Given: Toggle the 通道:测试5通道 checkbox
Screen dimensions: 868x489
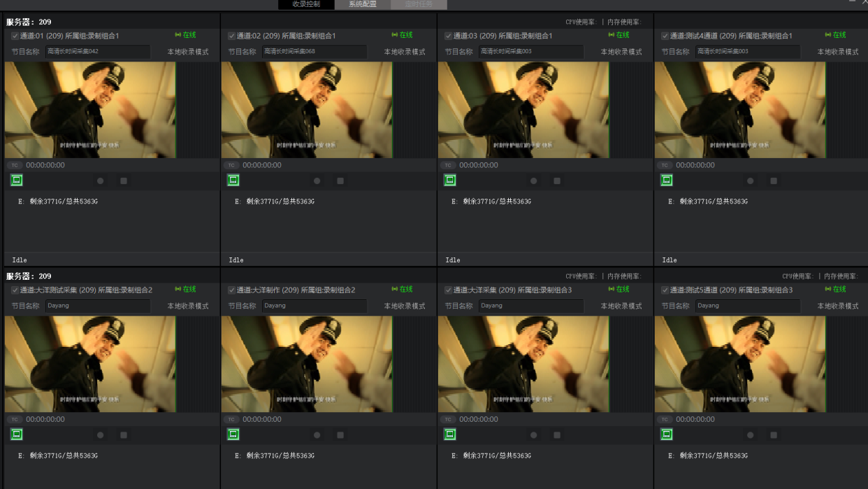Looking at the screenshot, I should [x=665, y=290].
